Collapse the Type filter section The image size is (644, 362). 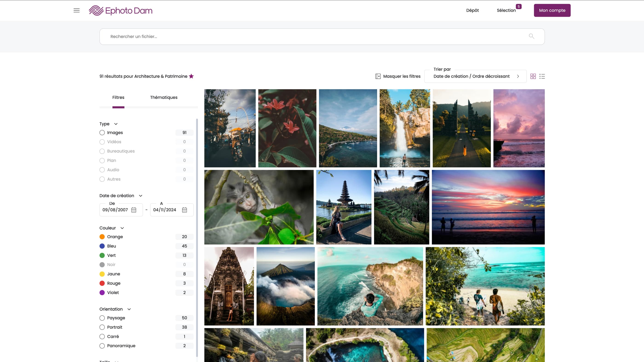116,124
